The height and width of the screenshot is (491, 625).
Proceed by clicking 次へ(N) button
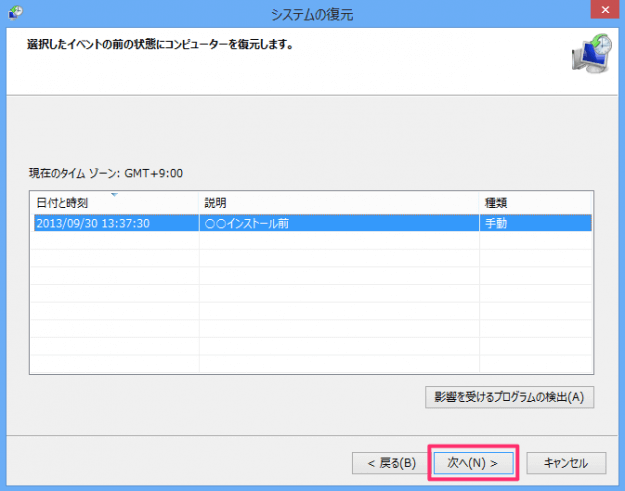(472, 463)
